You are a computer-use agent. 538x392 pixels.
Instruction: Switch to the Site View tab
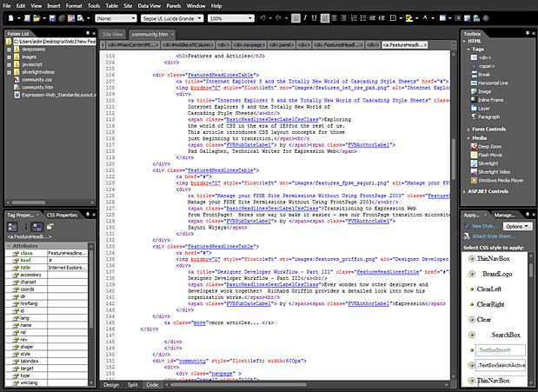(112, 33)
